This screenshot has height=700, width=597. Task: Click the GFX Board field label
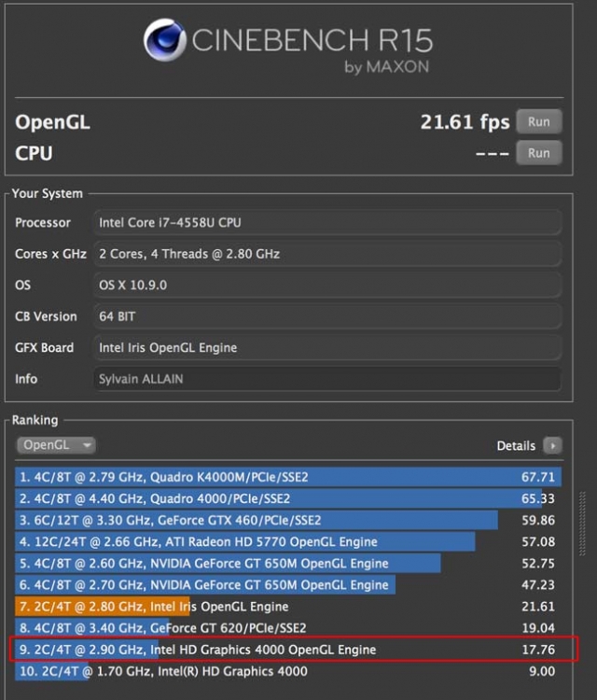(44, 347)
